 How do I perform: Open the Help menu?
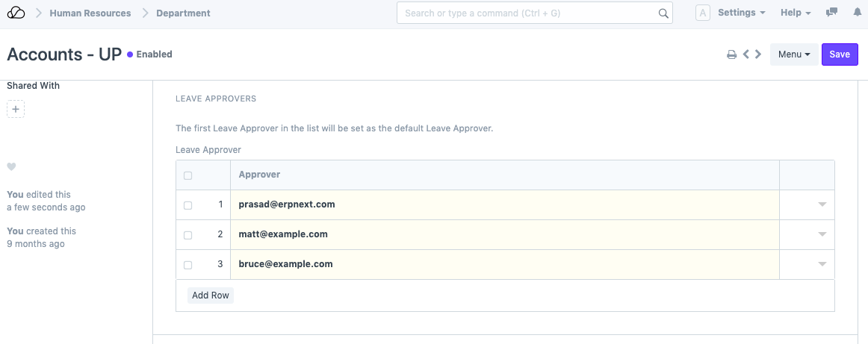pos(796,13)
